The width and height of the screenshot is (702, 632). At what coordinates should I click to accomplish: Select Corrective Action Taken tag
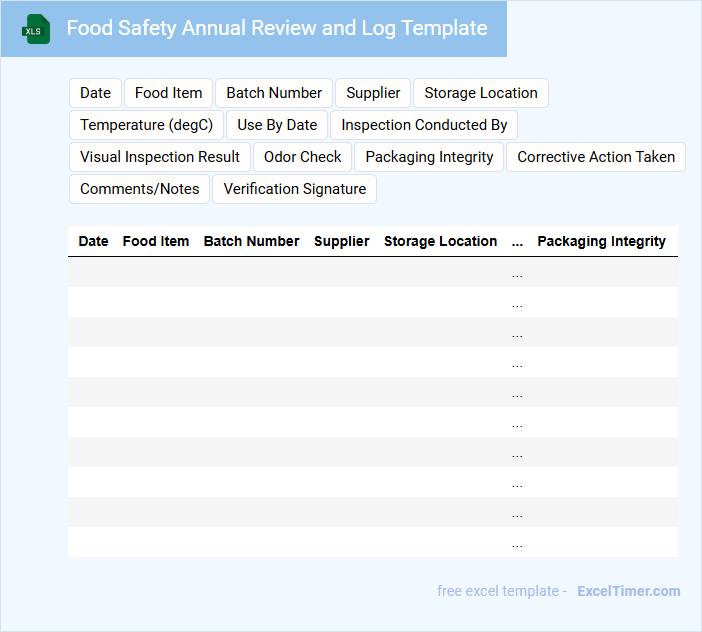coord(596,157)
